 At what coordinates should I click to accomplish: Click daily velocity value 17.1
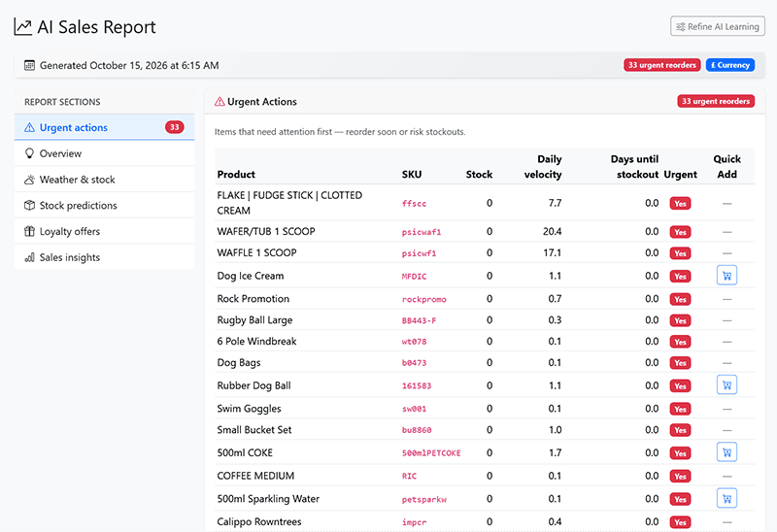tap(552, 252)
